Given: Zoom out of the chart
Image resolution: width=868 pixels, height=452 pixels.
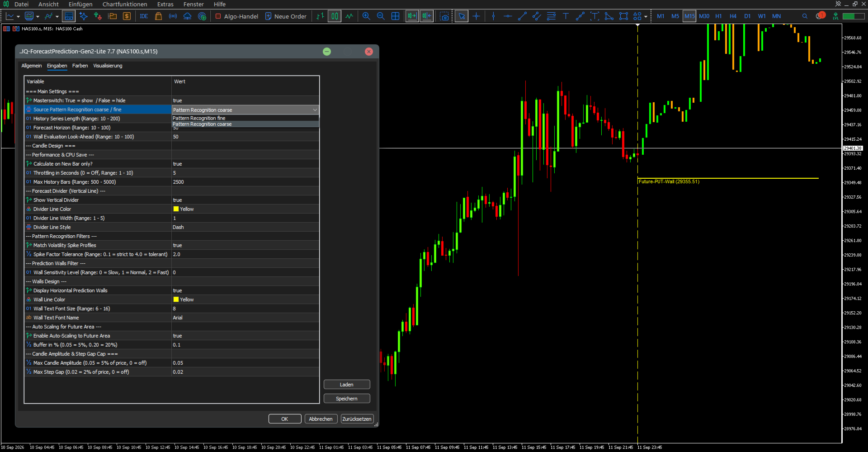Looking at the screenshot, I should click(x=381, y=16).
